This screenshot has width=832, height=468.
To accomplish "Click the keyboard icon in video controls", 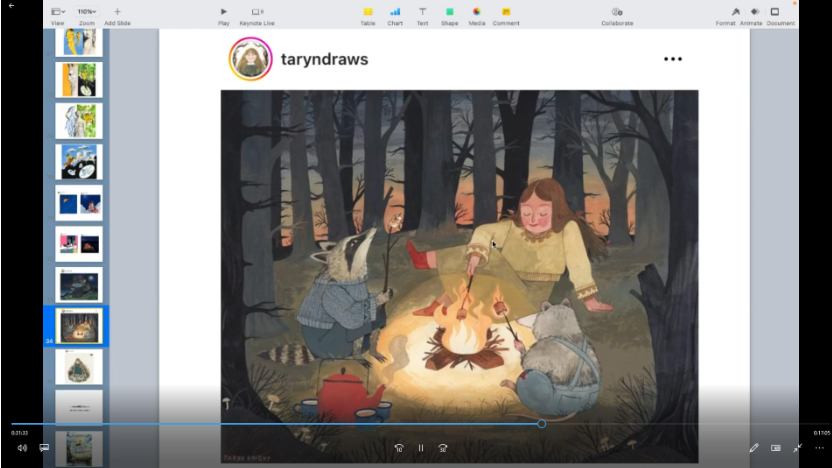I will point(776,448).
